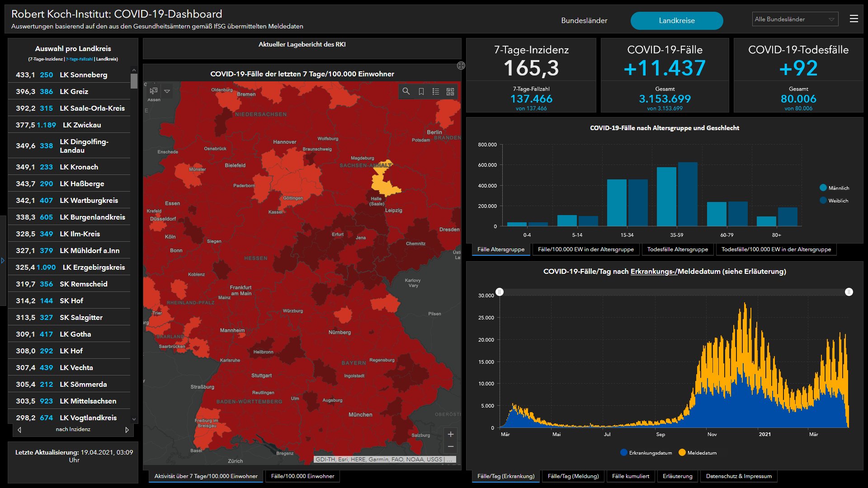Switch to Todesfälle Altersgruppe tab
Viewport: 868px width, 488px height.
click(677, 249)
